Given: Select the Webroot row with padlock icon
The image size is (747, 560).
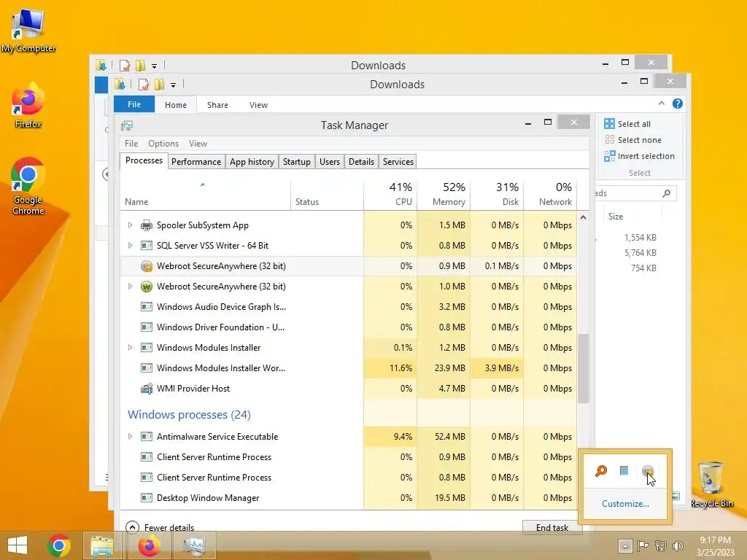Looking at the screenshot, I should 348,266.
